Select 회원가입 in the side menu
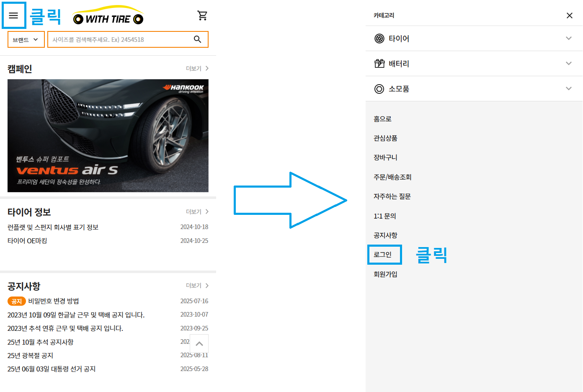This screenshot has height=392, width=583. [x=385, y=274]
